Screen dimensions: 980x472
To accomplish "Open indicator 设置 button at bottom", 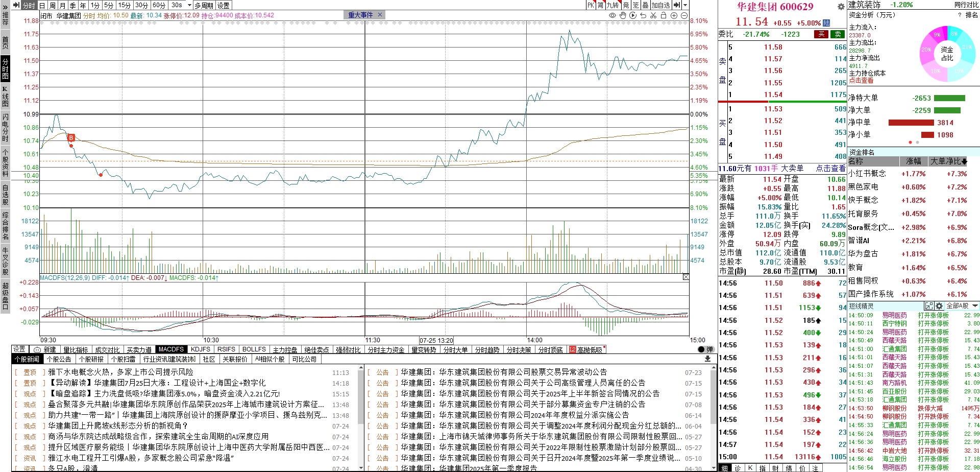I will [x=20, y=349].
